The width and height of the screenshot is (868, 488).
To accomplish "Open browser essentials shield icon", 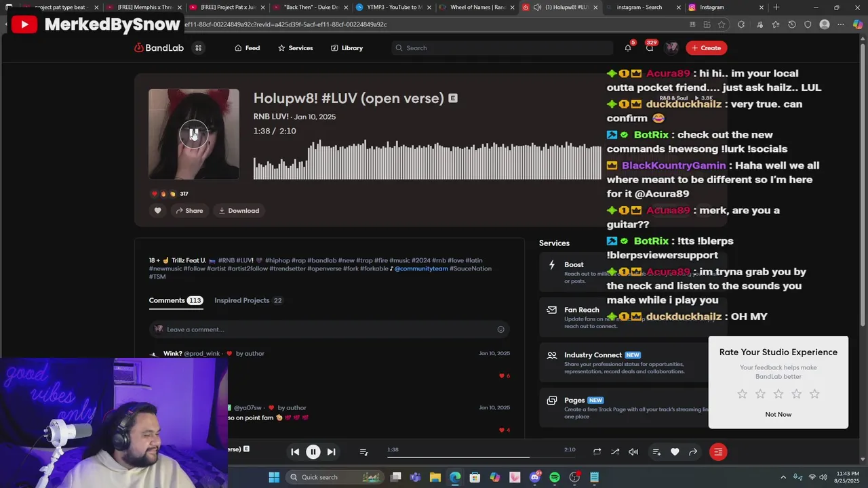I will coord(808,24).
